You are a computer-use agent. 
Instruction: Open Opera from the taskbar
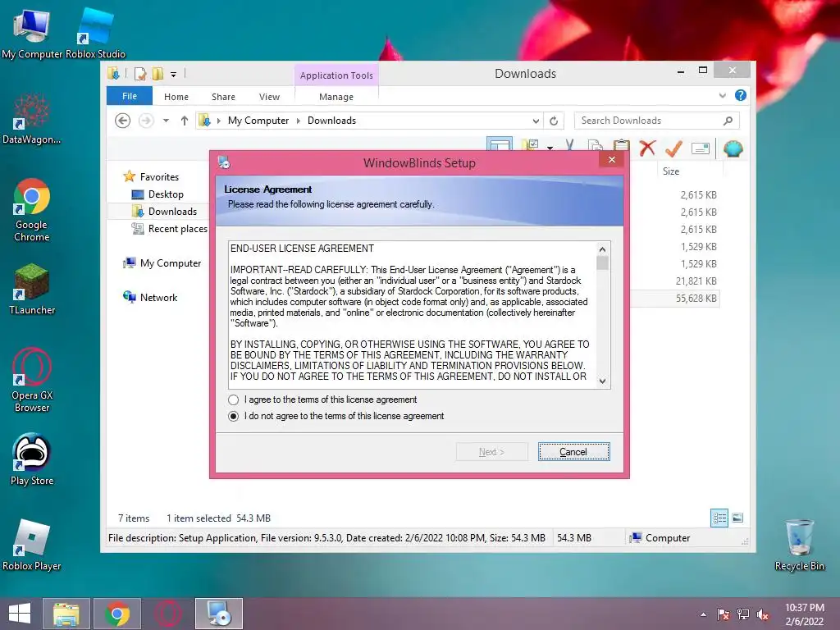[x=168, y=614]
